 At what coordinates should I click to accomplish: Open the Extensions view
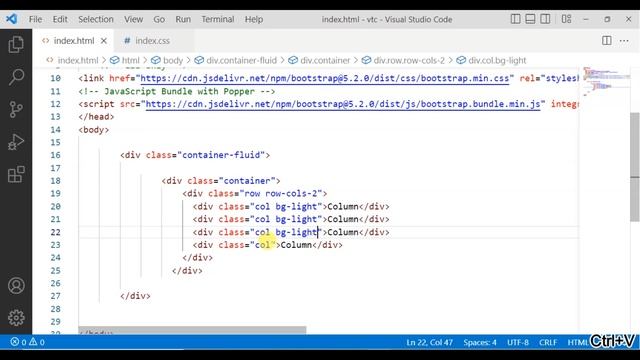(16, 175)
